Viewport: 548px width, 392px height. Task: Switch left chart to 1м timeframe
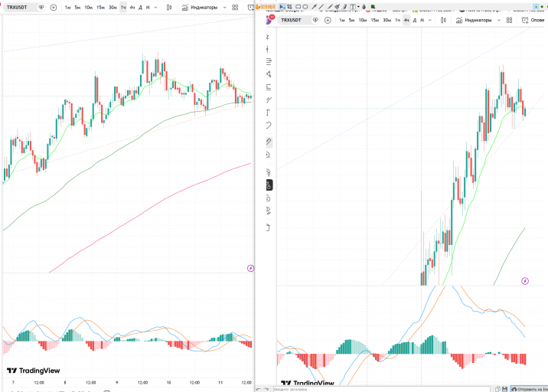point(68,8)
